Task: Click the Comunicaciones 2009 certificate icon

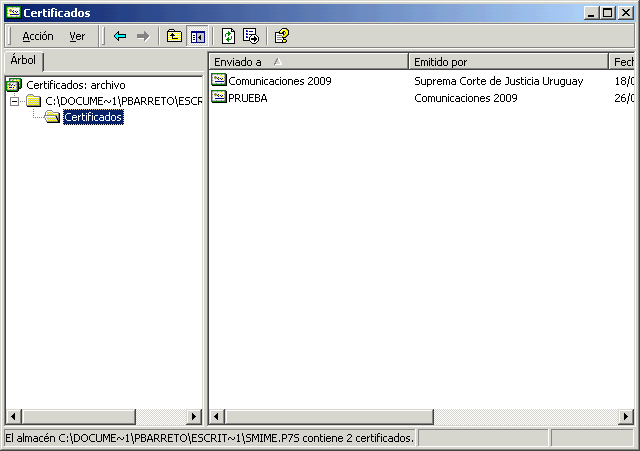Action: [x=219, y=79]
